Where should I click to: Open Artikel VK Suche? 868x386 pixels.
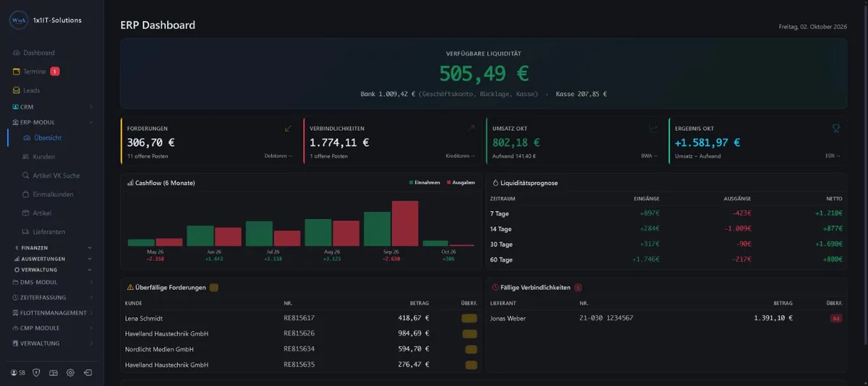pyautogui.click(x=51, y=176)
